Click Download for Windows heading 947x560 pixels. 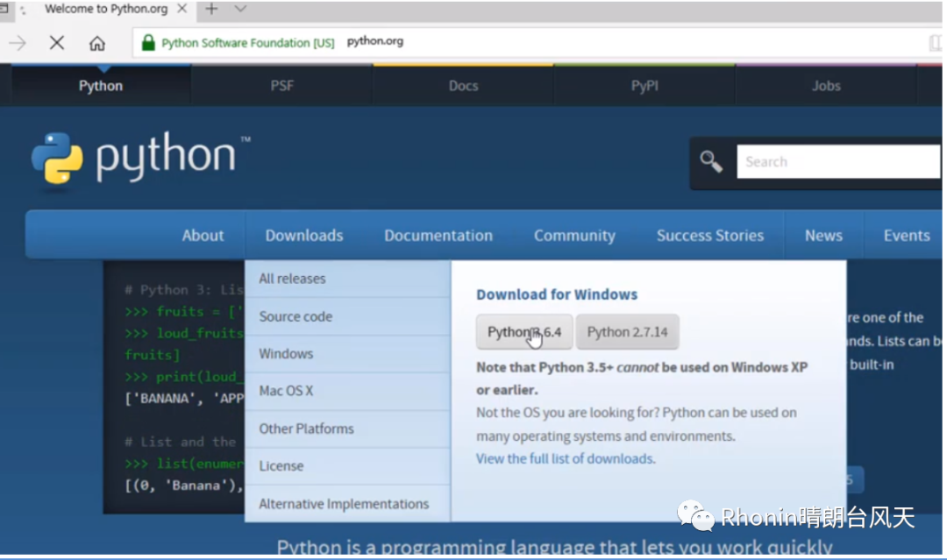(x=557, y=294)
